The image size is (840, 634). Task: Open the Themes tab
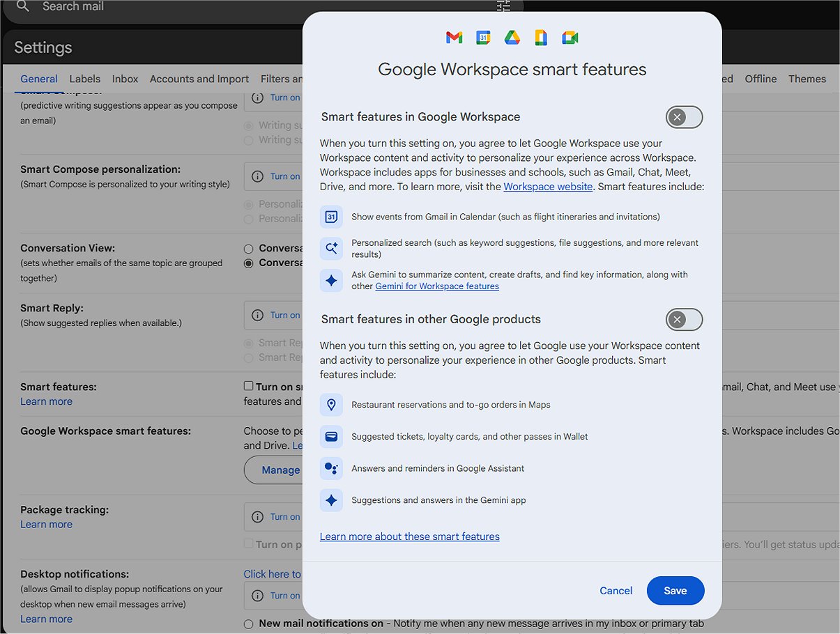(x=807, y=79)
